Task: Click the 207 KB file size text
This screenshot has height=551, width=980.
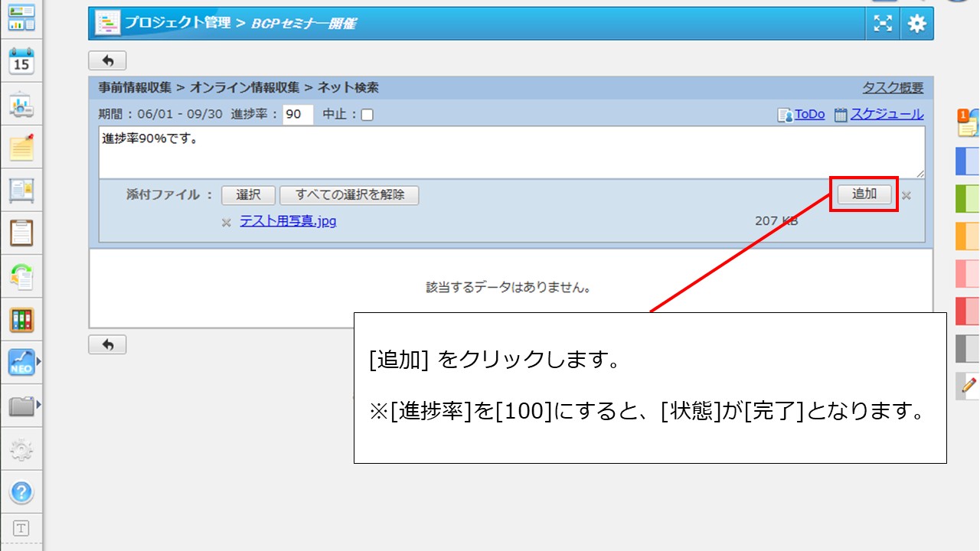Action: [776, 221]
